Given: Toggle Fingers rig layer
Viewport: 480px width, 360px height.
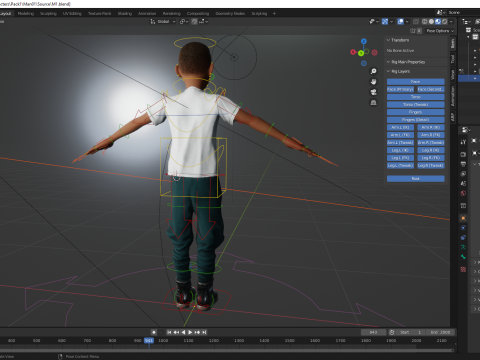Looking at the screenshot, I should 416,112.
